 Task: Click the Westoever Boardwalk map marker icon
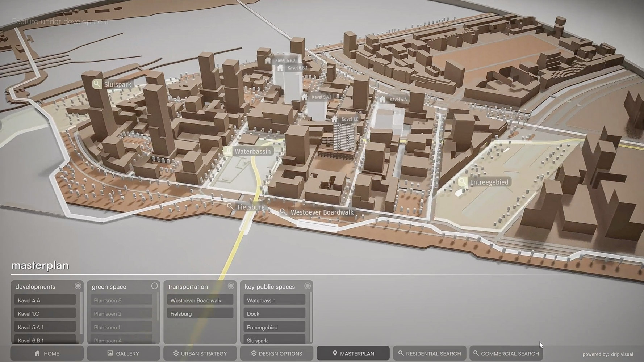pyautogui.click(x=283, y=212)
